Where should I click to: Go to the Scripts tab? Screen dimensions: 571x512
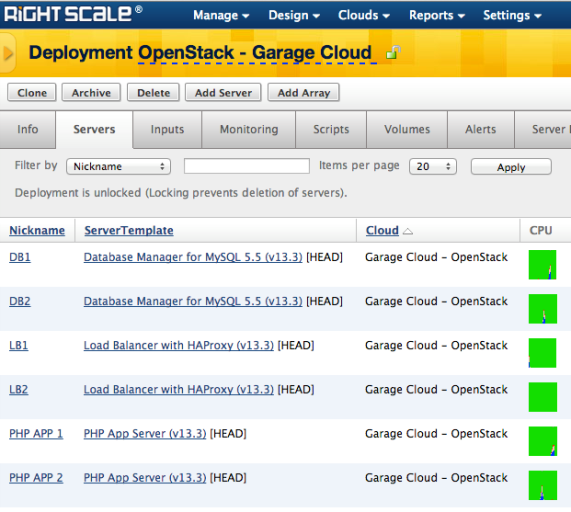331,129
